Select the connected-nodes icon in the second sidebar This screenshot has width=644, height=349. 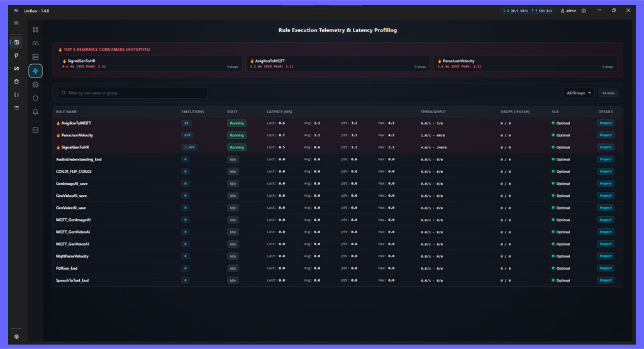[36, 30]
